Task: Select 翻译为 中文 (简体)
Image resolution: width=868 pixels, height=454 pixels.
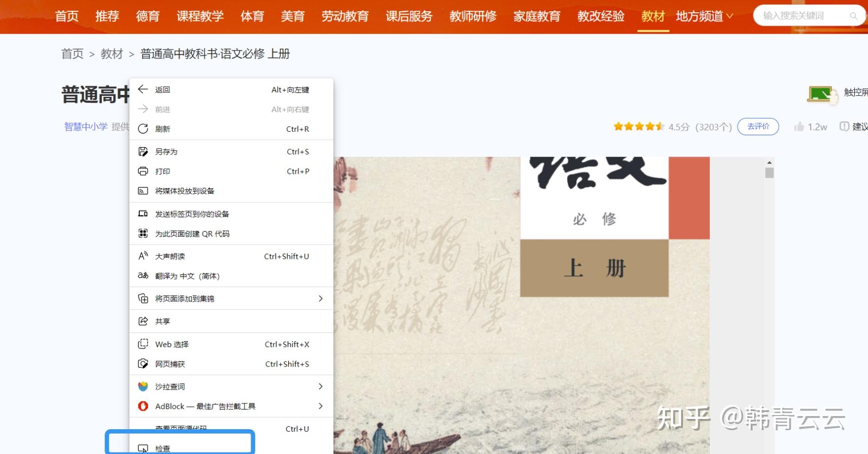Action: point(231,276)
